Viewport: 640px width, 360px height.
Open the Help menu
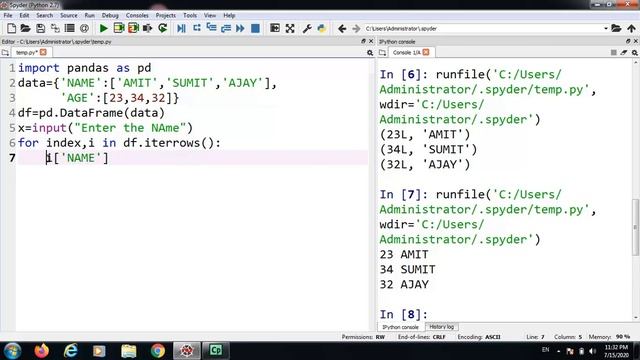(229, 15)
